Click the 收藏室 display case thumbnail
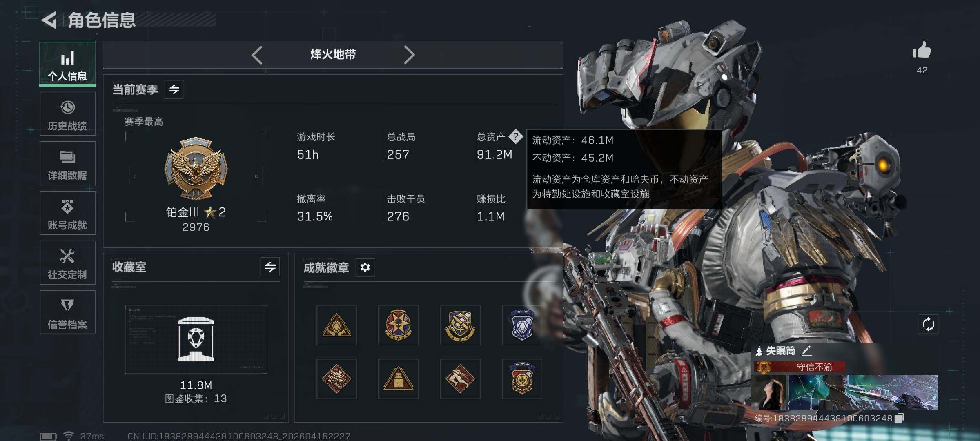Image resolution: width=980 pixels, height=441 pixels. pyautogui.click(x=196, y=339)
